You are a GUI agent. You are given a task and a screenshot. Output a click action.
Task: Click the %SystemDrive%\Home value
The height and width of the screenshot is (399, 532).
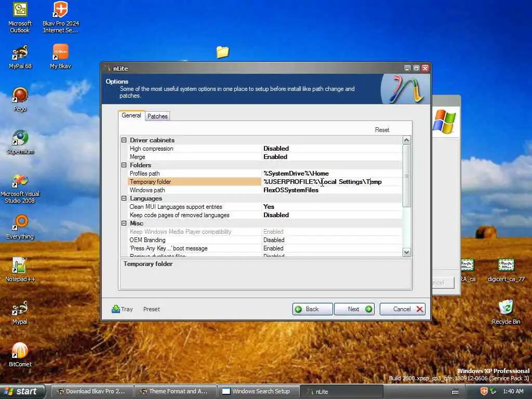296,174
